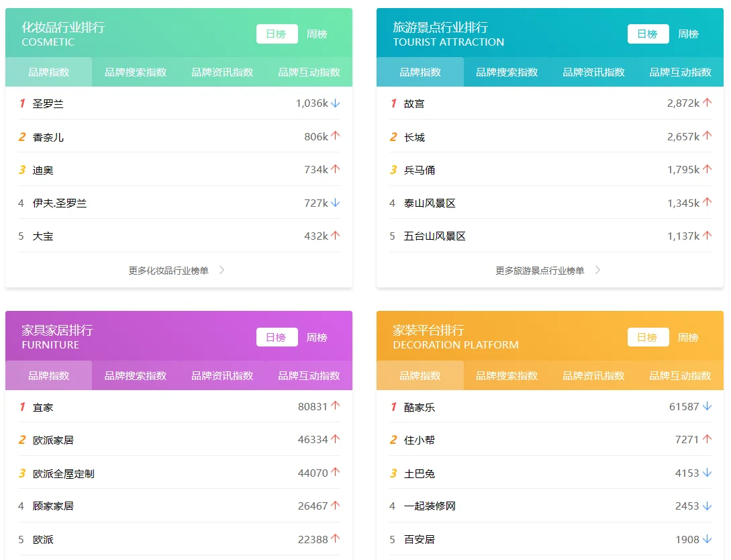Select 兵马俑 attraction entry
Image resolution: width=731 pixels, height=560 pixels.
pos(419,170)
